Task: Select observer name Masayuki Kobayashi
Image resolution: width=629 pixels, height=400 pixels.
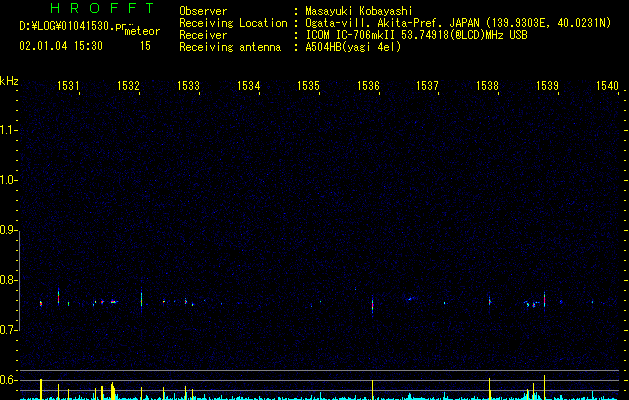Action: pos(359,11)
